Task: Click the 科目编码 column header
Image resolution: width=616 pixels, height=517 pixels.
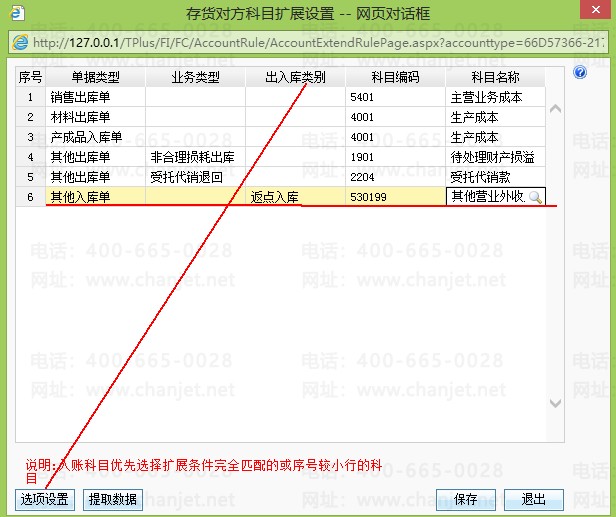Action: (395, 77)
